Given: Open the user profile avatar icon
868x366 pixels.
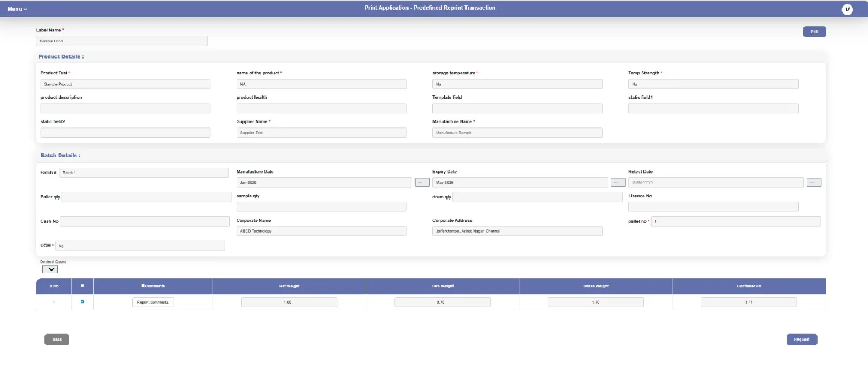Looking at the screenshot, I should 847,9.
